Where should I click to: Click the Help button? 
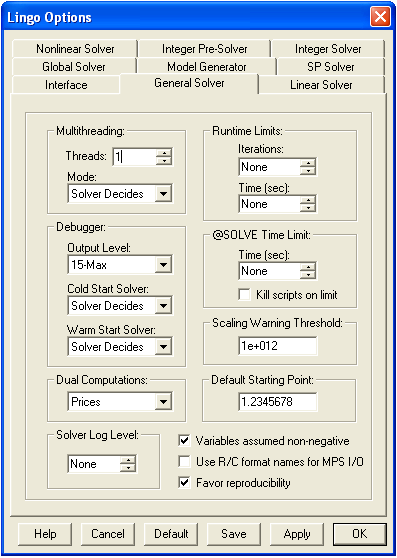tap(45, 534)
